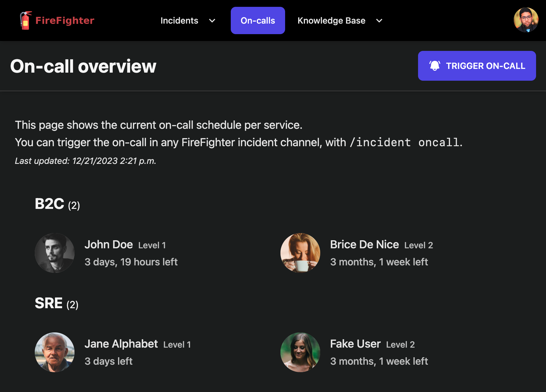This screenshot has width=546, height=392.
Task: Select the Jane Alphabet name
Action: coord(121,344)
